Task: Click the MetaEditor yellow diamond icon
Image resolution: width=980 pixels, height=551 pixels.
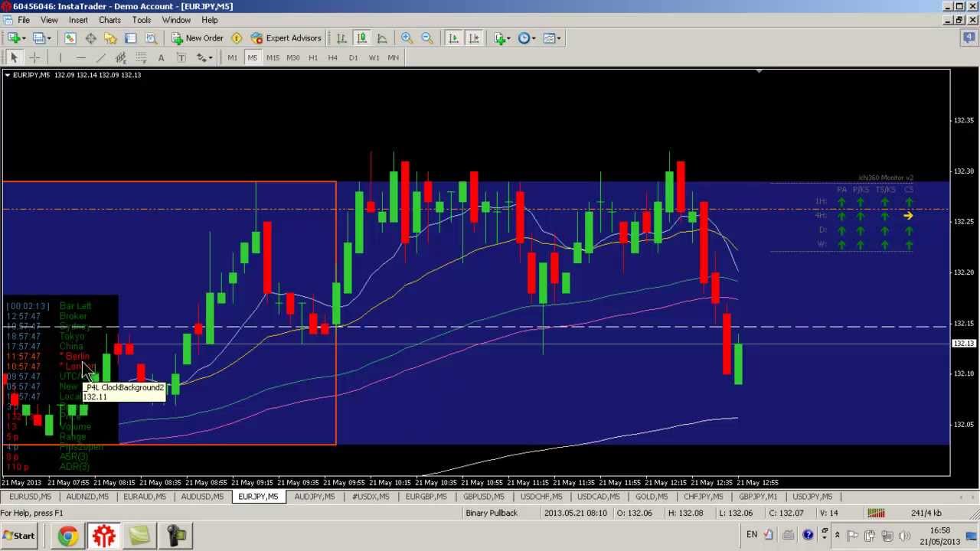Action: coord(237,37)
